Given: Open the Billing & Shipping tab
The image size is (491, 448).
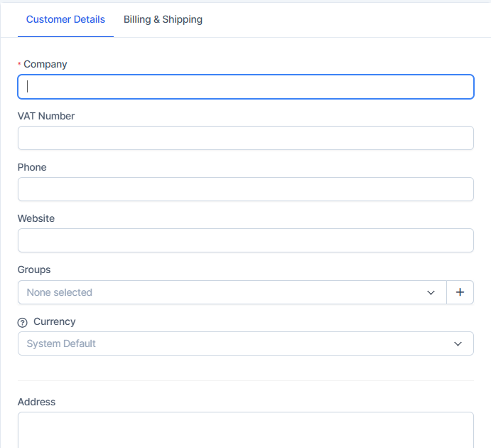Looking at the screenshot, I should tap(163, 19).
